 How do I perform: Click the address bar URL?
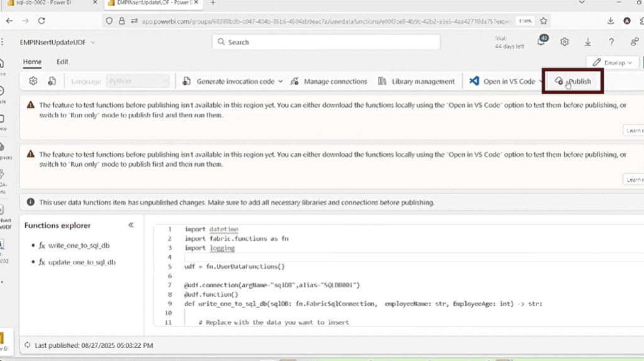click(x=326, y=21)
